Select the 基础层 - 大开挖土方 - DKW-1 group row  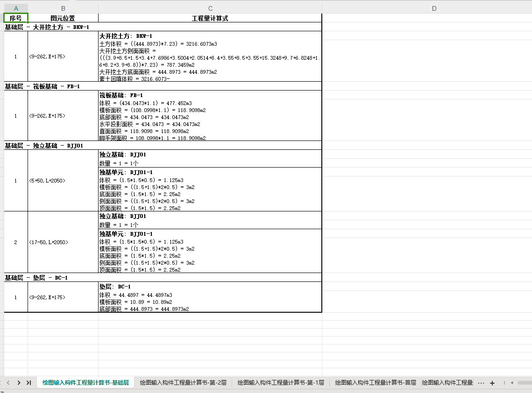[163, 27]
